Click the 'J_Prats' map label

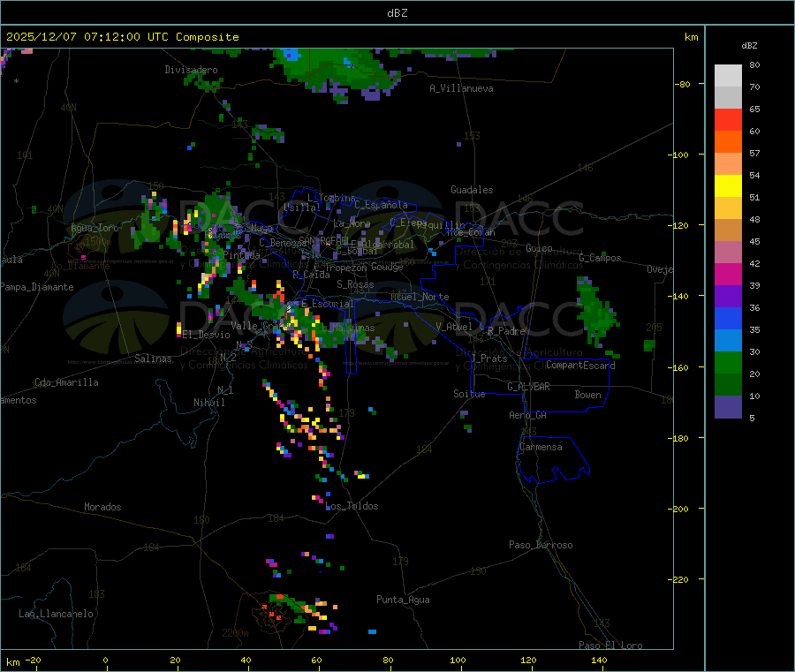click(488, 359)
